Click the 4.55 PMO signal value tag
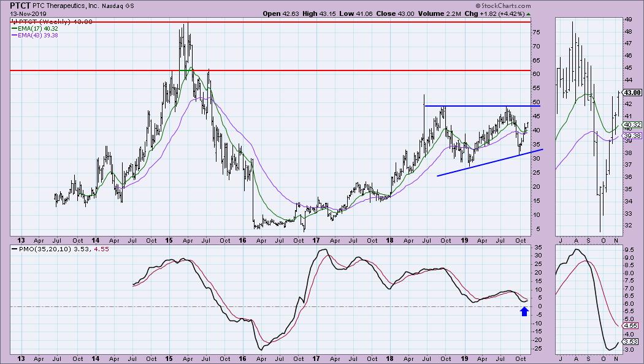 tap(631, 326)
